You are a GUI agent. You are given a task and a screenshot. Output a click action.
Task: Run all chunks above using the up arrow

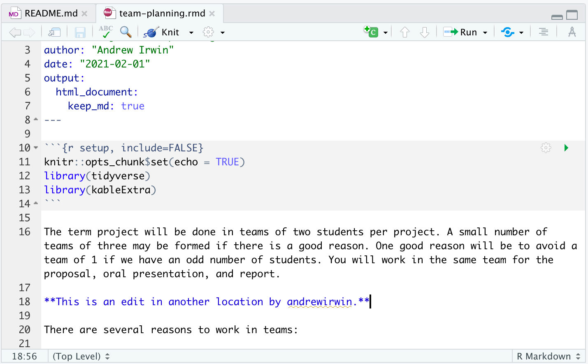[x=405, y=32]
